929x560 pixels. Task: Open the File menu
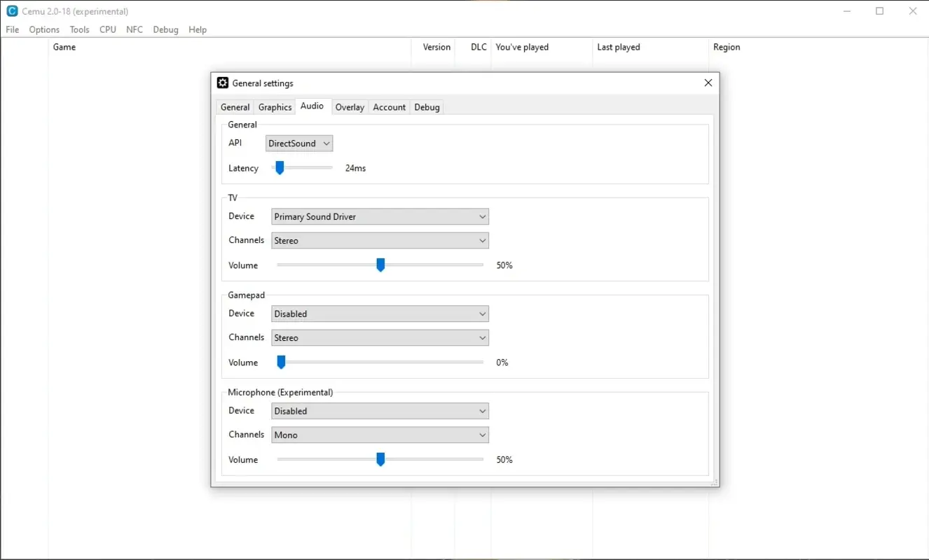coord(12,29)
